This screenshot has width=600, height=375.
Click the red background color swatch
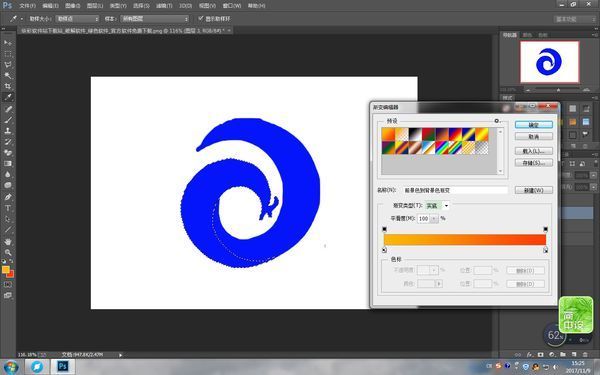11,274
